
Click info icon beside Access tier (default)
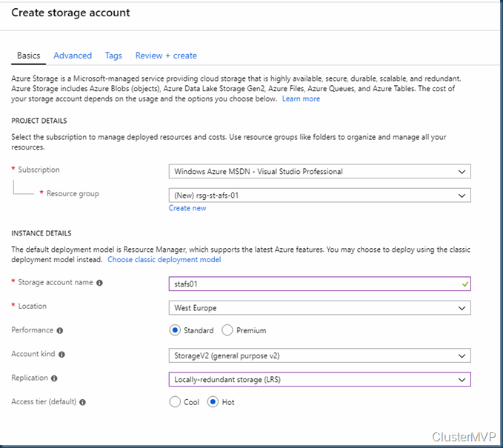(82, 402)
